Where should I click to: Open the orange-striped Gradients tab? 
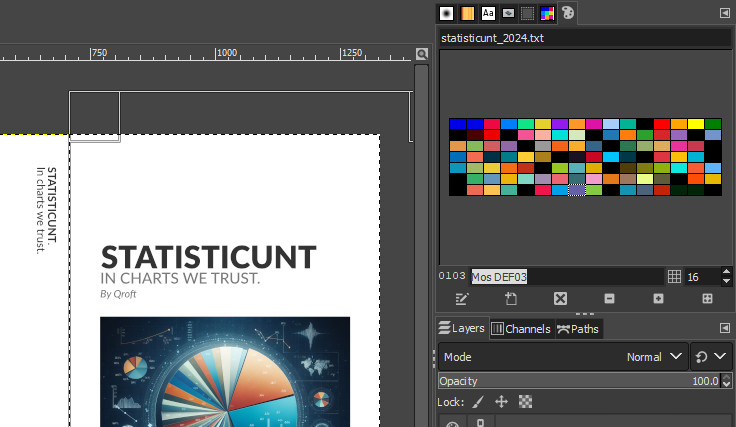tap(467, 13)
